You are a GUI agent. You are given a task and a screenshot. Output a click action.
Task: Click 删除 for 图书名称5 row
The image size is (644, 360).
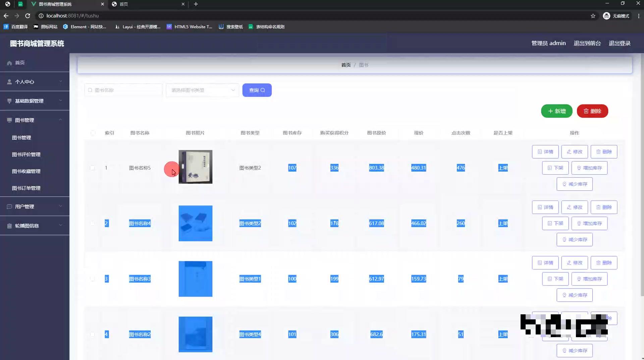604,152
